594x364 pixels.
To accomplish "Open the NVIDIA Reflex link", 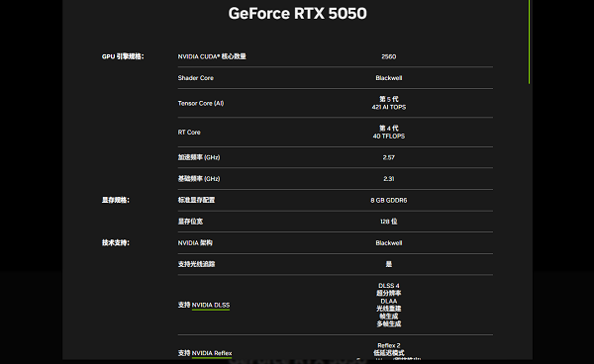I will tap(212, 353).
